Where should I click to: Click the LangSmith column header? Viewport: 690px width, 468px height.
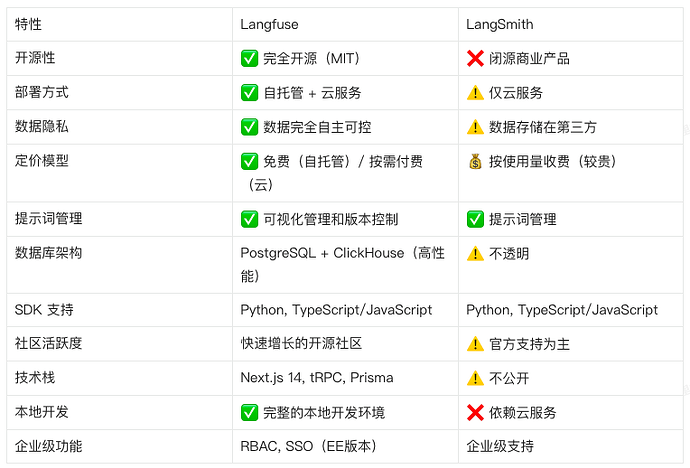(x=499, y=23)
